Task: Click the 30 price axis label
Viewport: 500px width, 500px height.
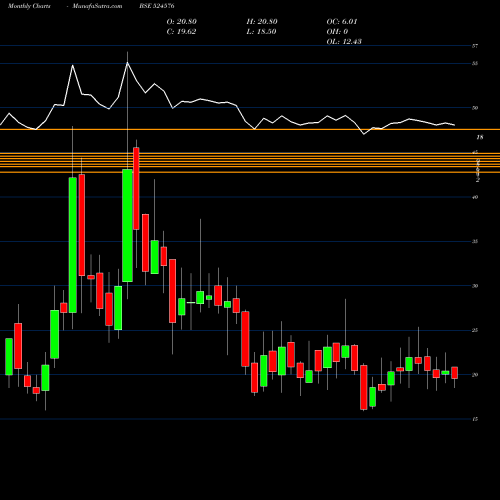Action: tap(475, 286)
